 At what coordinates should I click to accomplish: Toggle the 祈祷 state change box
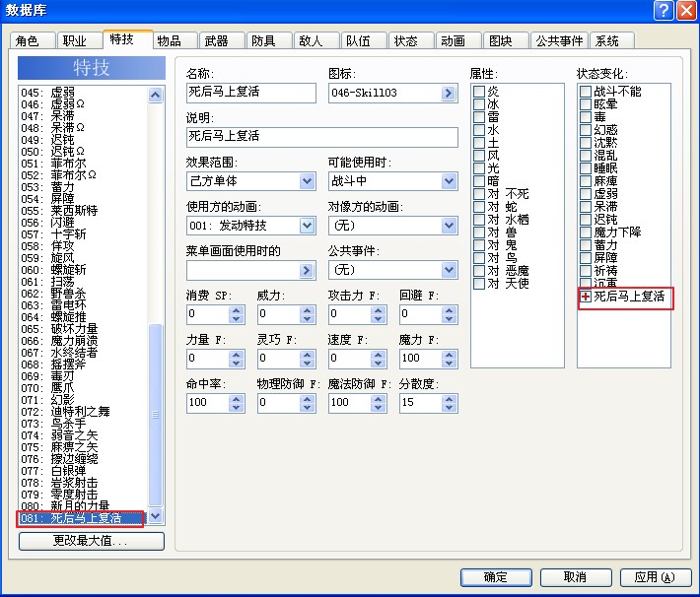586,270
